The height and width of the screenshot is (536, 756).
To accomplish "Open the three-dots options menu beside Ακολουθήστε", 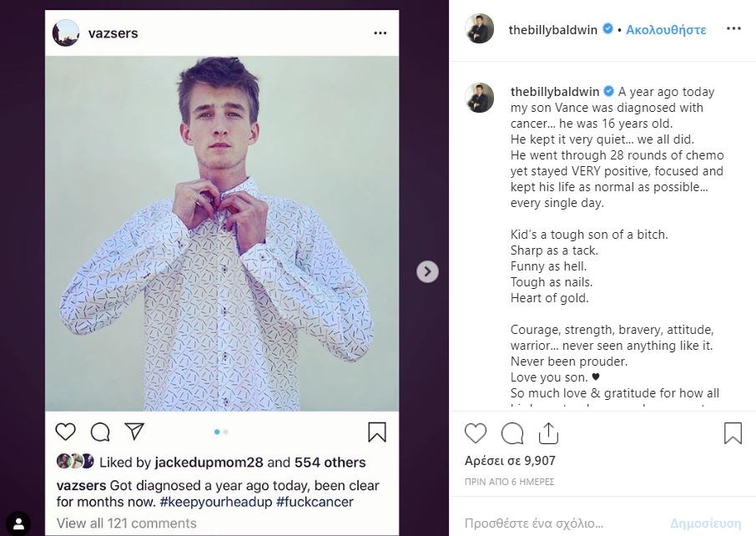I will click(733, 29).
